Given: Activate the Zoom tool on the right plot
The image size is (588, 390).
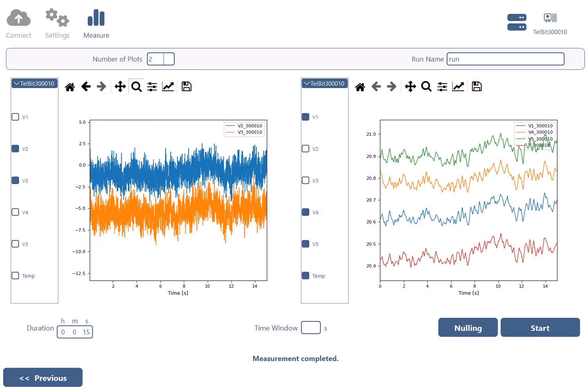Looking at the screenshot, I should [426, 86].
